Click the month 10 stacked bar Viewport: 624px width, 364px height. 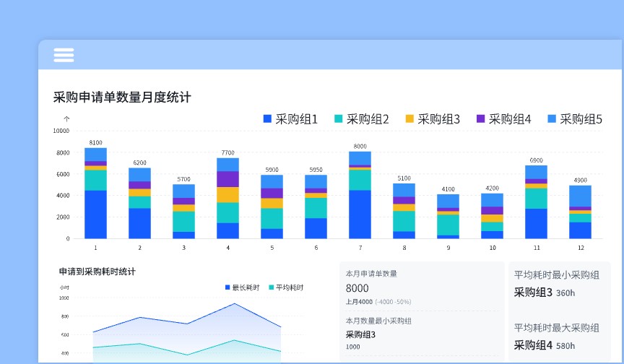(493, 216)
